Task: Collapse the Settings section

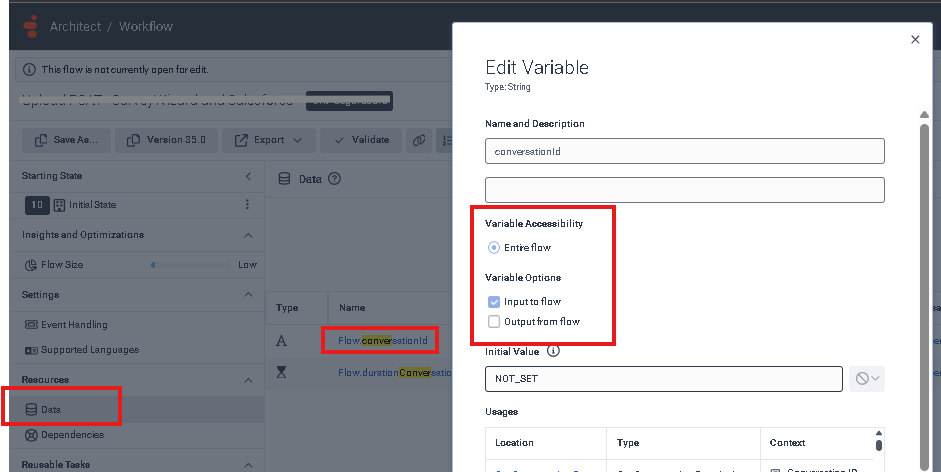Action: point(248,295)
